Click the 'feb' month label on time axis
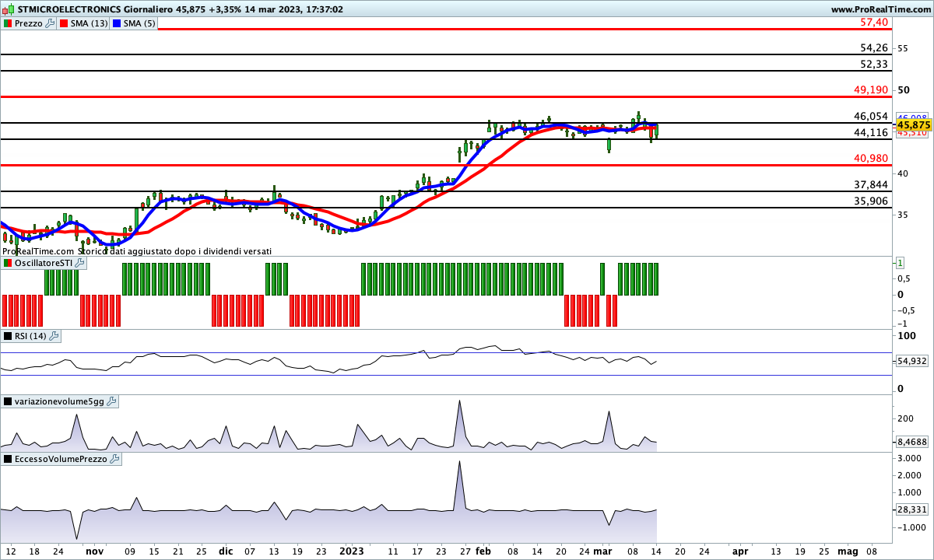This screenshot has width=934, height=560. coord(484,551)
